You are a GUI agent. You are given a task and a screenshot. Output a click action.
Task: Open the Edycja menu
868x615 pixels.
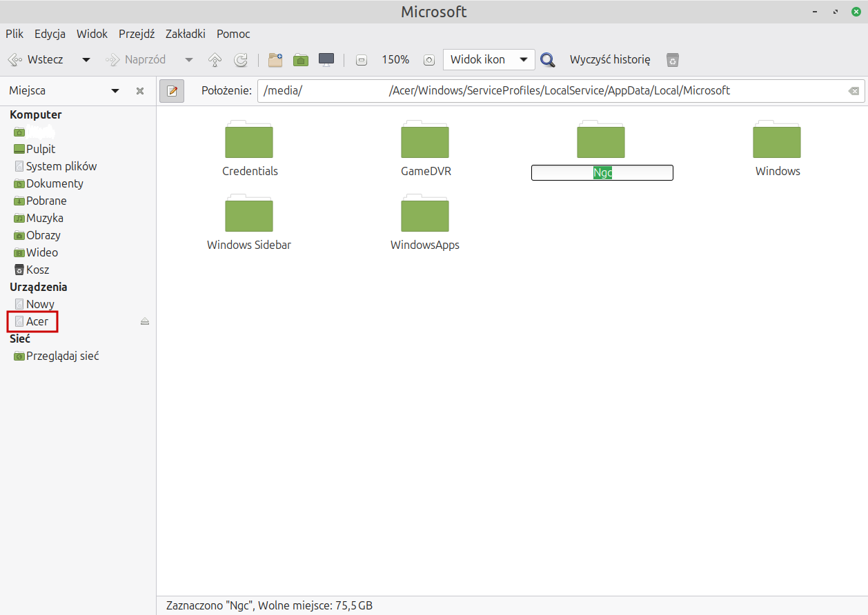[50, 34]
